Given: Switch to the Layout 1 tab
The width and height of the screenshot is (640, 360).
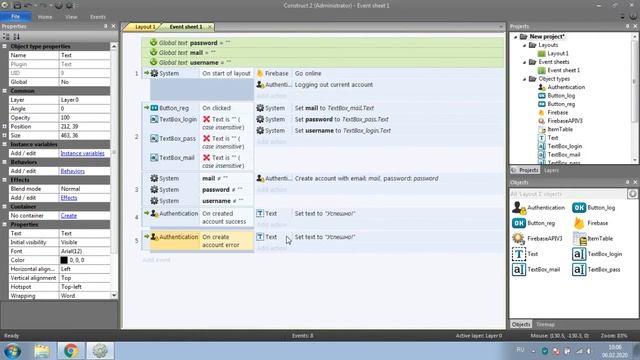Looking at the screenshot, I should [145, 27].
